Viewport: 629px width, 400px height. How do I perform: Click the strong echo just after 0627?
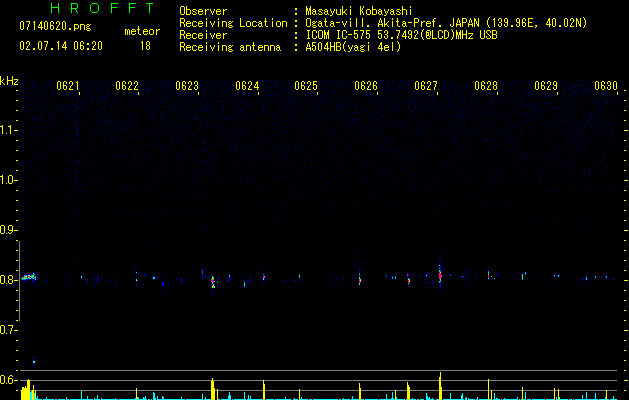tap(440, 274)
